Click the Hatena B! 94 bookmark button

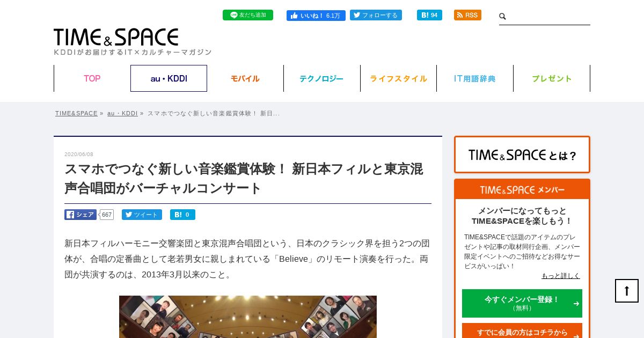[x=429, y=15]
